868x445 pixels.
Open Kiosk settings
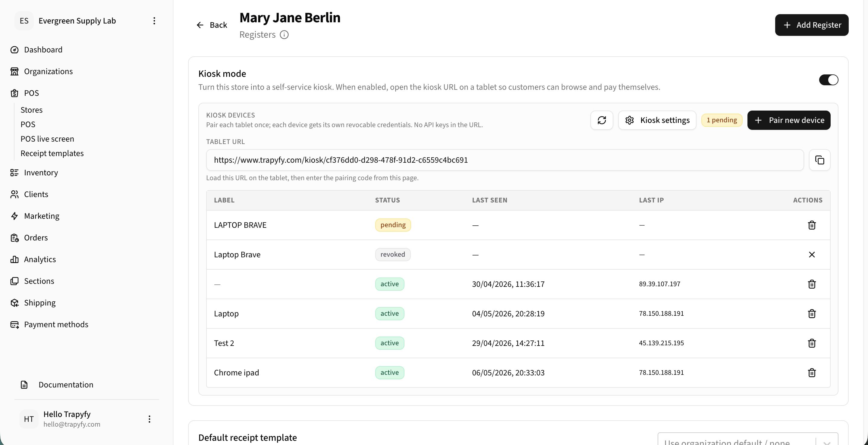[x=657, y=120]
